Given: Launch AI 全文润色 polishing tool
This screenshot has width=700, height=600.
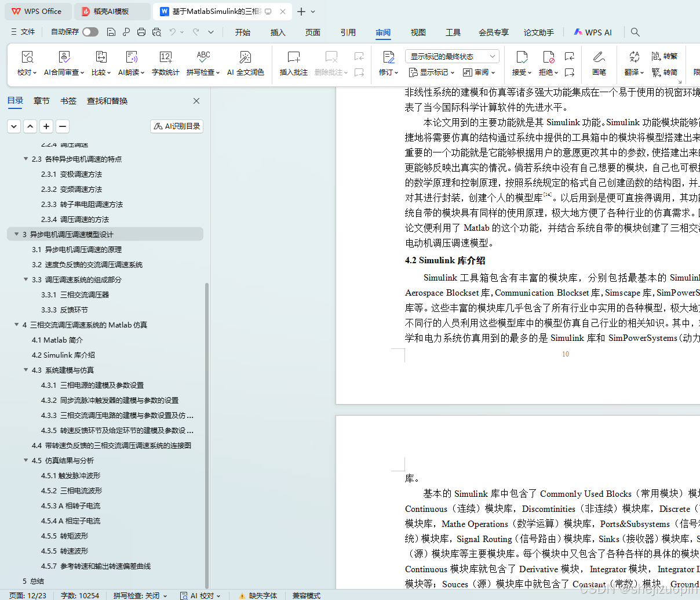Looking at the screenshot, I should click(x=246, y=63).
